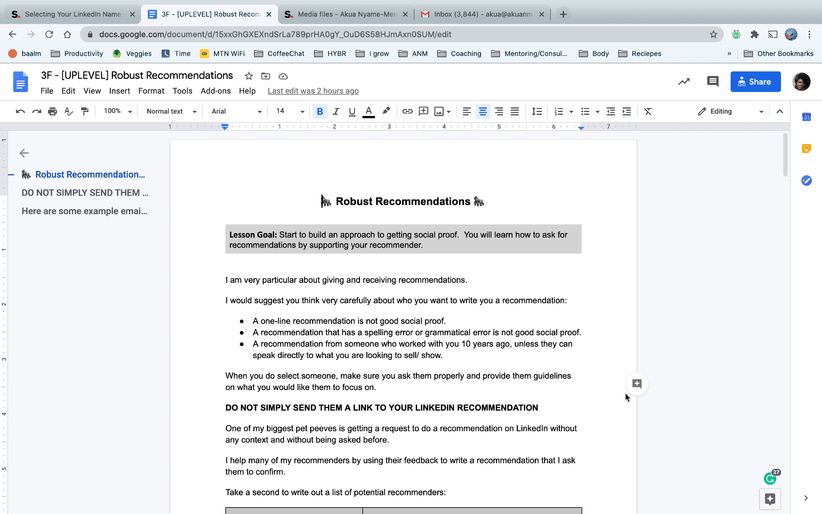Click the Clear formatting icon

pyautogui.click(x=648, y=111)
